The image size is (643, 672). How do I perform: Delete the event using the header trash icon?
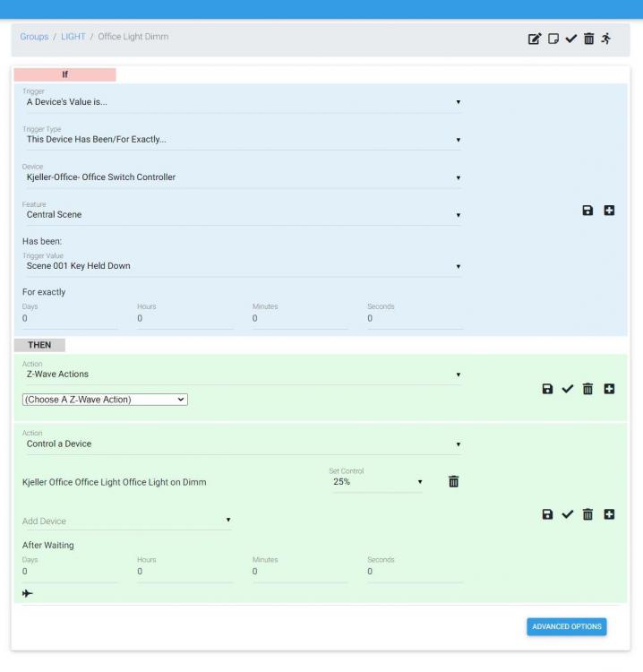click(588, 39)
